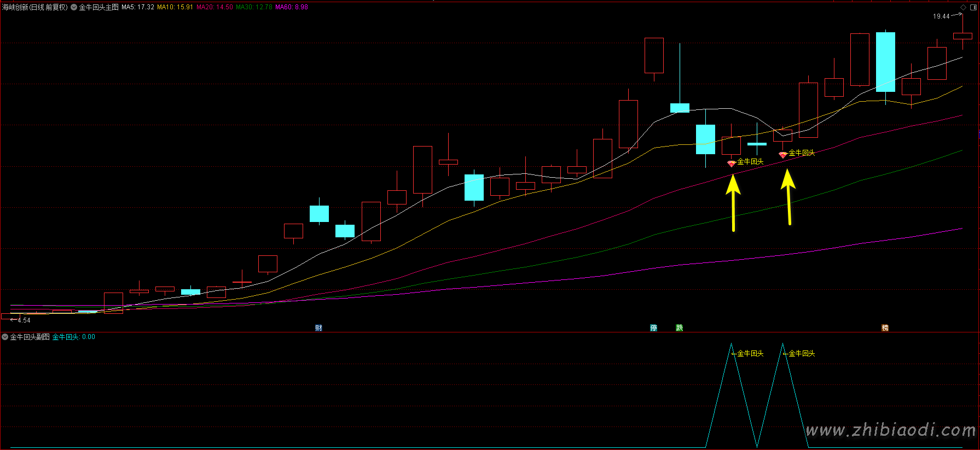Click the 停 suspension event marker
The image size is (980, 450).
(x=653, y=328)
